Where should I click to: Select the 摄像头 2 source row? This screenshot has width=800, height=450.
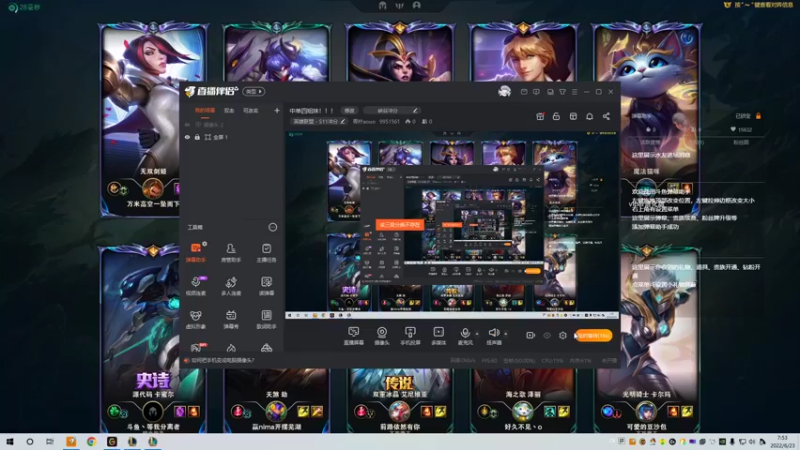coord(232,124)
